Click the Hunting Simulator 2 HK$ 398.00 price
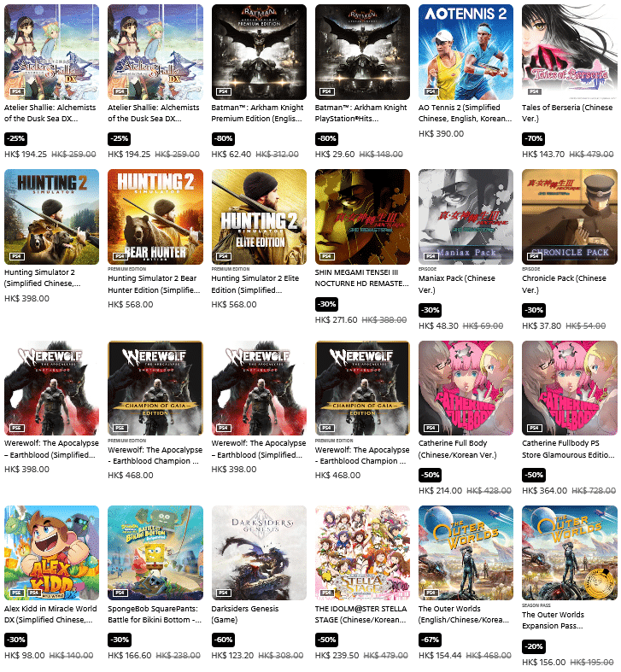The image size is (621, 672). point(26,298)
